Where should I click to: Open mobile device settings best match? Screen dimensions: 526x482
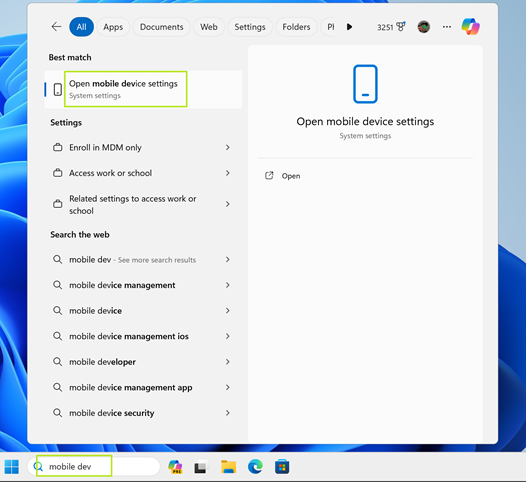pos(143,89)
